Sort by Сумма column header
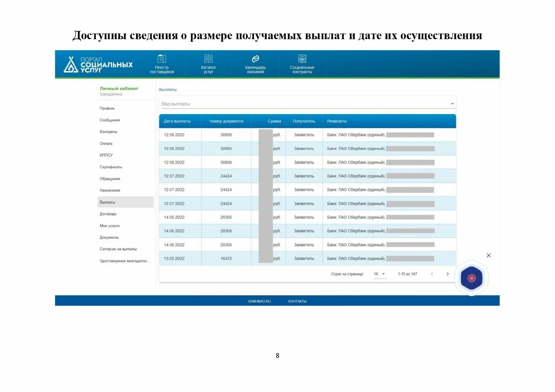Screen dimensions: 555x392 click(274, 121)
